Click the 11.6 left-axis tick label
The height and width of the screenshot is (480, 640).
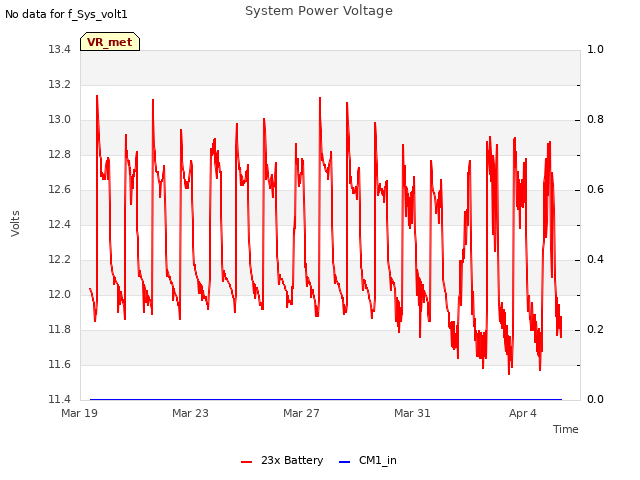pyautogui.click(x=60, y=364)
